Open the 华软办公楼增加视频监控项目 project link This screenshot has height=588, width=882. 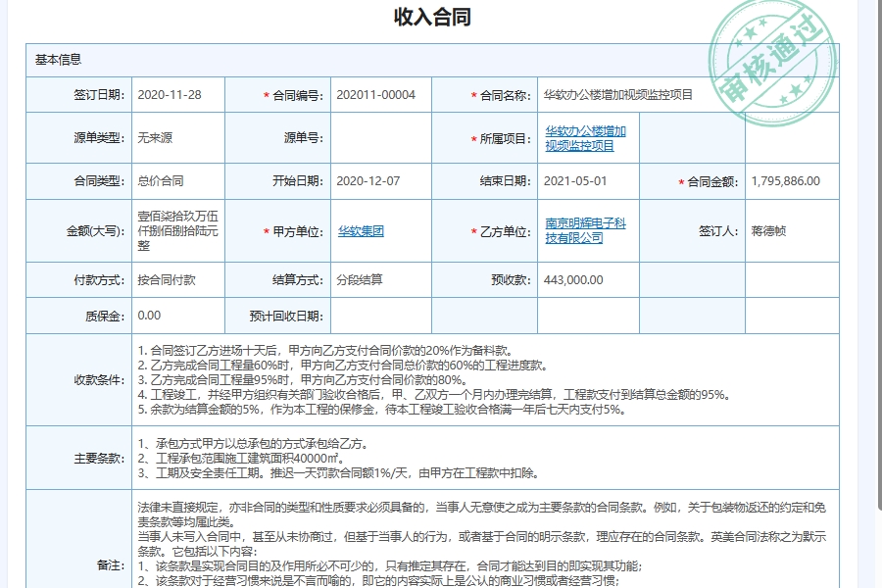pyautogui.click(x=586, y=138)
